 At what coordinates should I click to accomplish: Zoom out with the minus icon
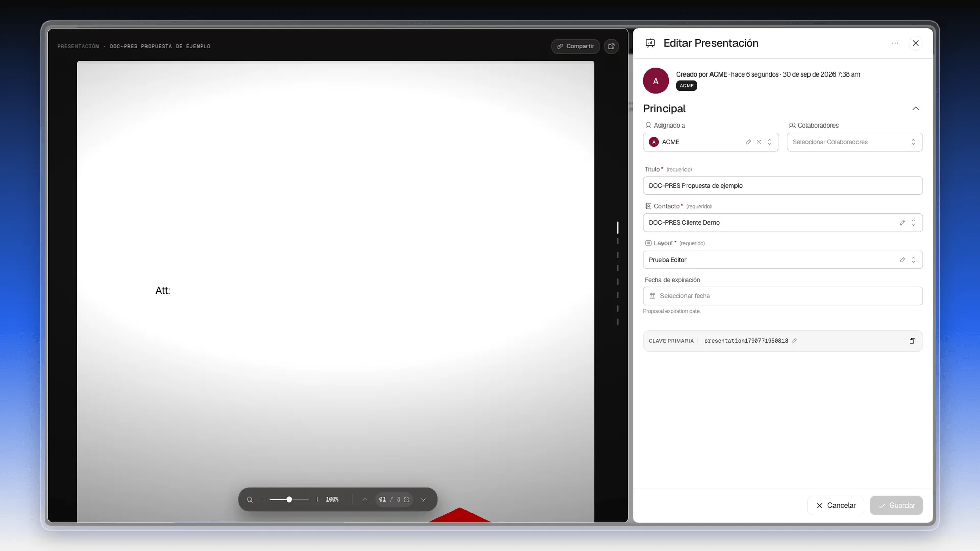262,499
